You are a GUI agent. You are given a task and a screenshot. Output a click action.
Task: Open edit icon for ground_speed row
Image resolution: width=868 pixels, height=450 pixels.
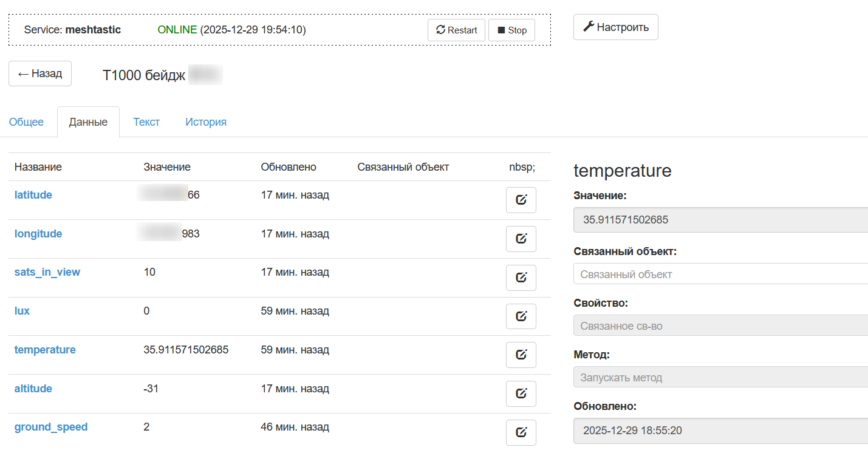(x=521, y=432)
